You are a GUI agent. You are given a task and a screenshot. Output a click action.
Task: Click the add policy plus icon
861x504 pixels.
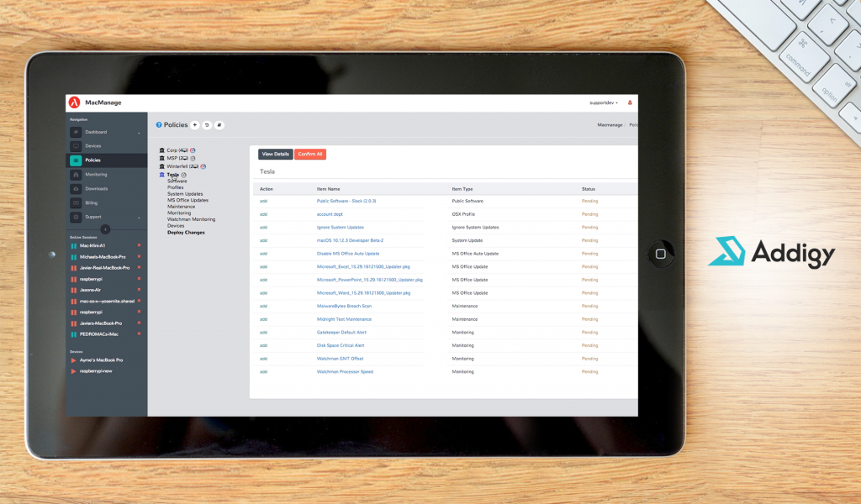[195, 125]
